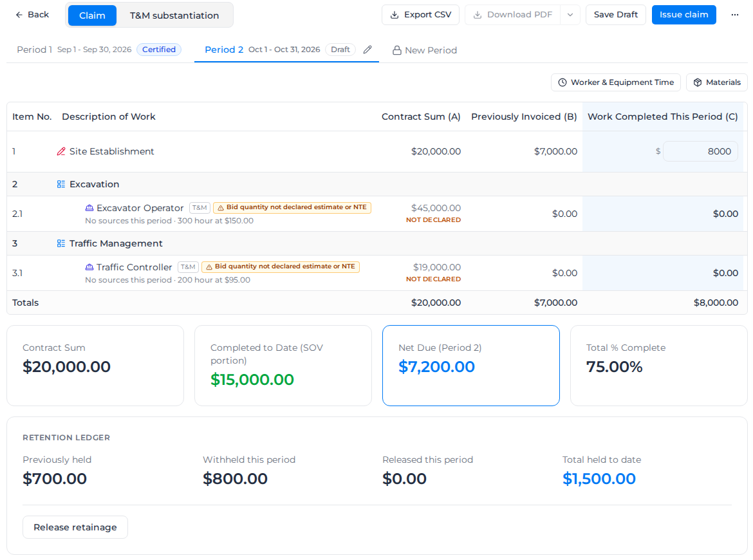The width and height of the screenshot is (753, 560).
Task: Switch to the T&M substantiation tab
Action: [174, 15]
